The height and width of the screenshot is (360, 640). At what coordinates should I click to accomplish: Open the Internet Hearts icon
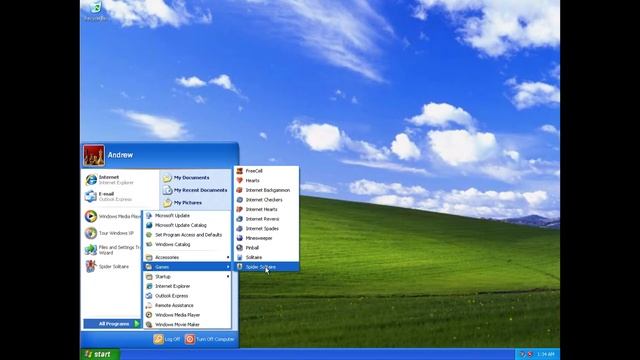pyautogui.click(x=240, y=209)
